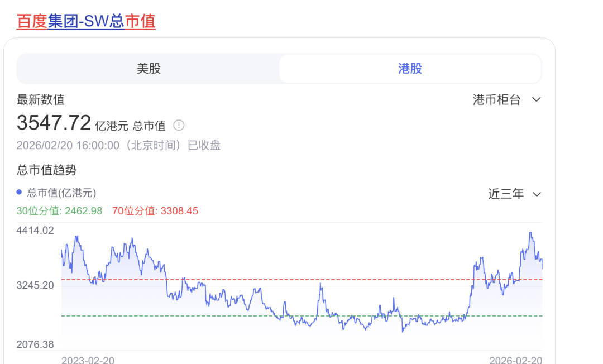Click the 2023-02-20 start date axis label
The image size is (603, 364).
pyautogui.click(x=88, y=360)
